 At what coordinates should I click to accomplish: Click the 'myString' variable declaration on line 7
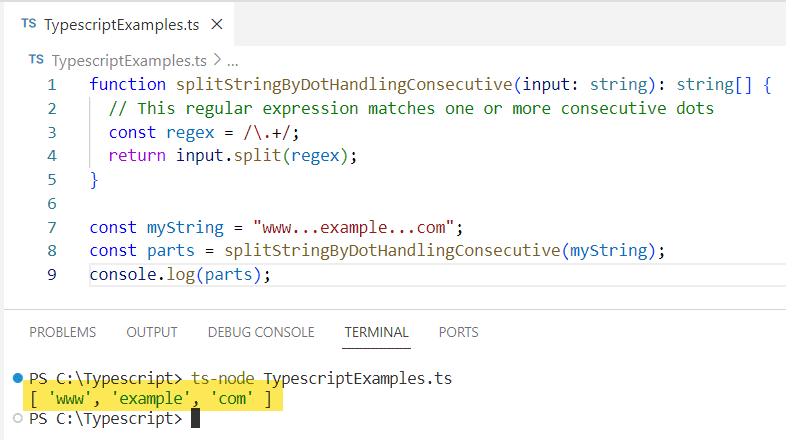(x=185, y=228)
